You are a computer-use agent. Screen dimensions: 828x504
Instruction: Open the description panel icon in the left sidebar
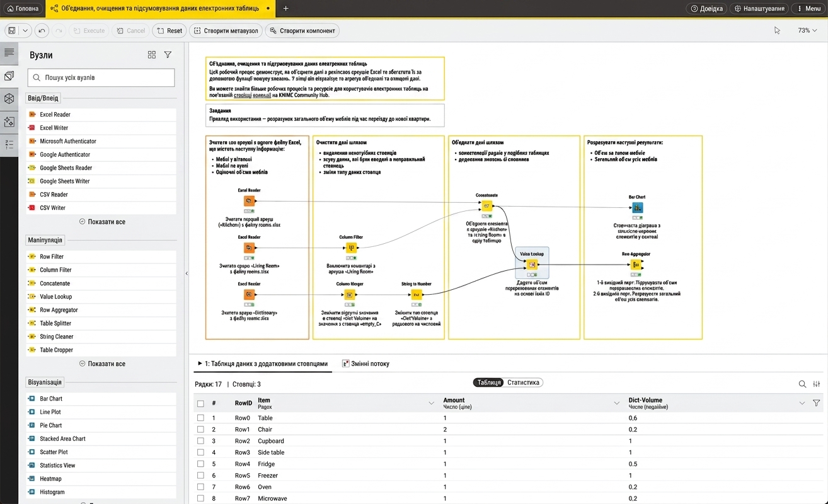pos(9,53)
